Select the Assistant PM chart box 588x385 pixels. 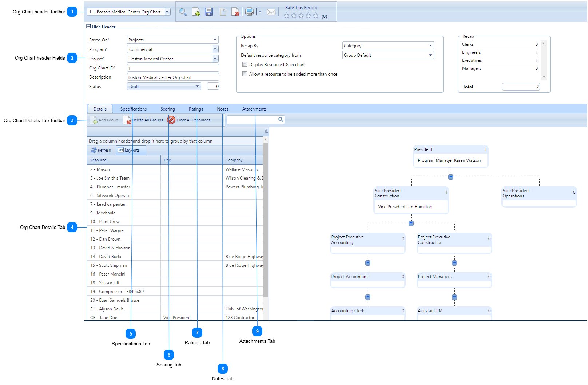click(454, 314)
